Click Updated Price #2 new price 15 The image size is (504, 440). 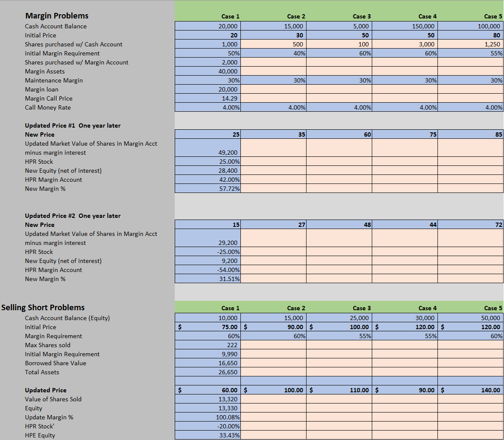click(x=208, y=224)
